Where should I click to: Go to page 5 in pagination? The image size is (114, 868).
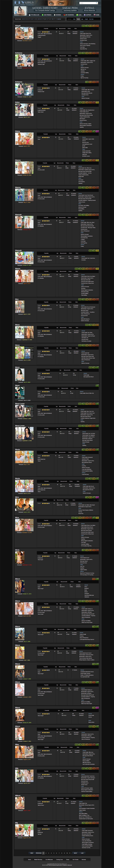(54, 853)
